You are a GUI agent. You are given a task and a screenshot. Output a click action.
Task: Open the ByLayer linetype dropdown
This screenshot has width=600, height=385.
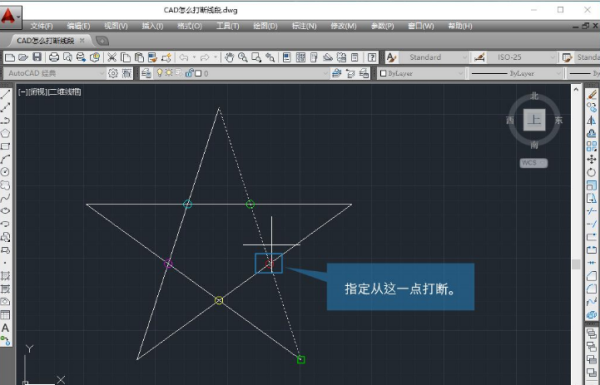tap(515, 73)
